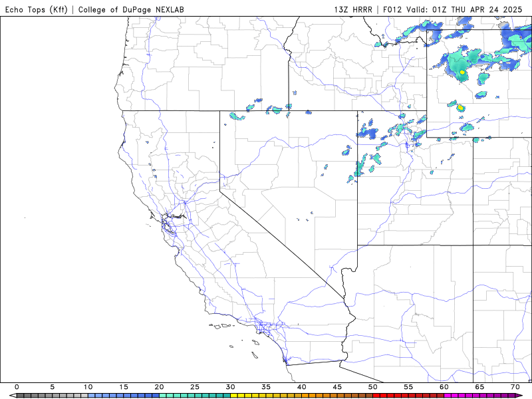Pick the blue colorbar swatch below "15"

pos(124,396)
